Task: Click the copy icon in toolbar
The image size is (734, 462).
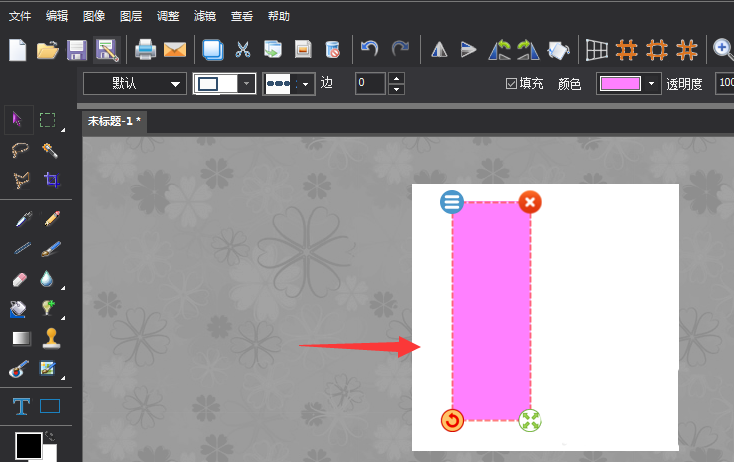Action: pos(213,50)
